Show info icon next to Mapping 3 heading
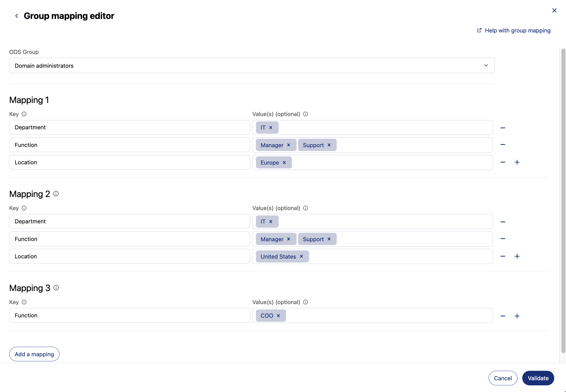This screenshot has height=392, width=566. tap(56, 288)
